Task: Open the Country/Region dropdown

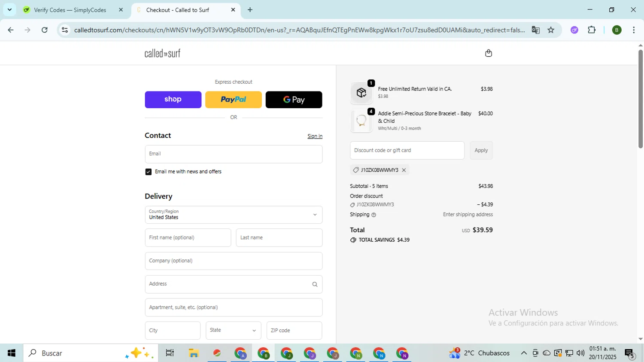Action: click(x=234, y=215)
